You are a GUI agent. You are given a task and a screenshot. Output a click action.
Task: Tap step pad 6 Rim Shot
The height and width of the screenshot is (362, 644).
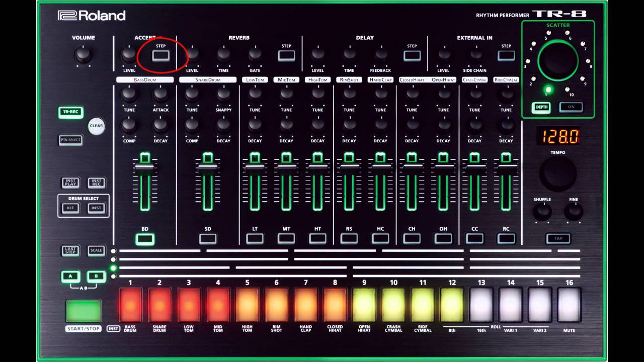[276, 305]
